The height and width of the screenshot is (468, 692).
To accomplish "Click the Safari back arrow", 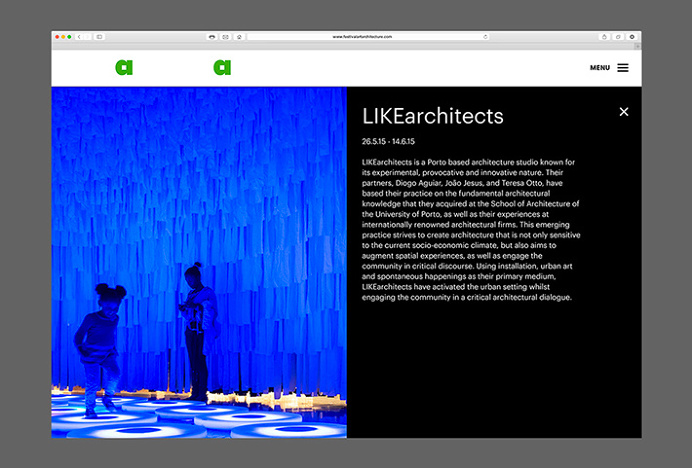I will pos(79,37).
